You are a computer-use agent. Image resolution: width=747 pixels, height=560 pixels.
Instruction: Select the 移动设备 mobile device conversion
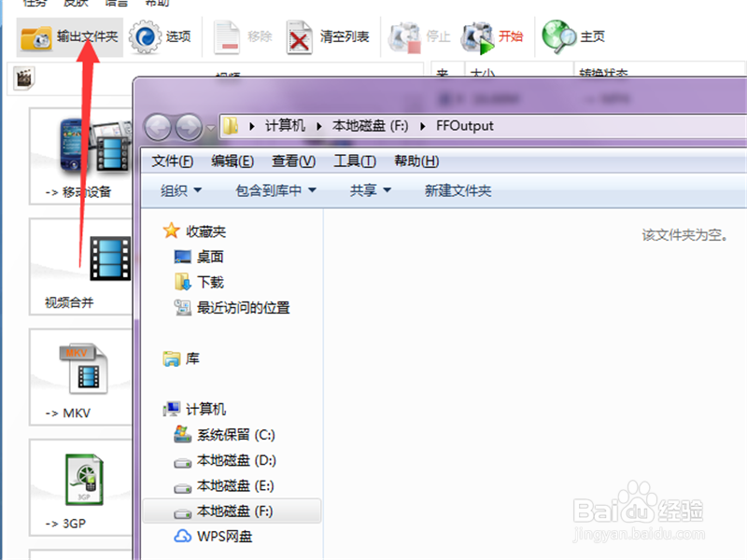pyautogui.click(x=80, y=157)
